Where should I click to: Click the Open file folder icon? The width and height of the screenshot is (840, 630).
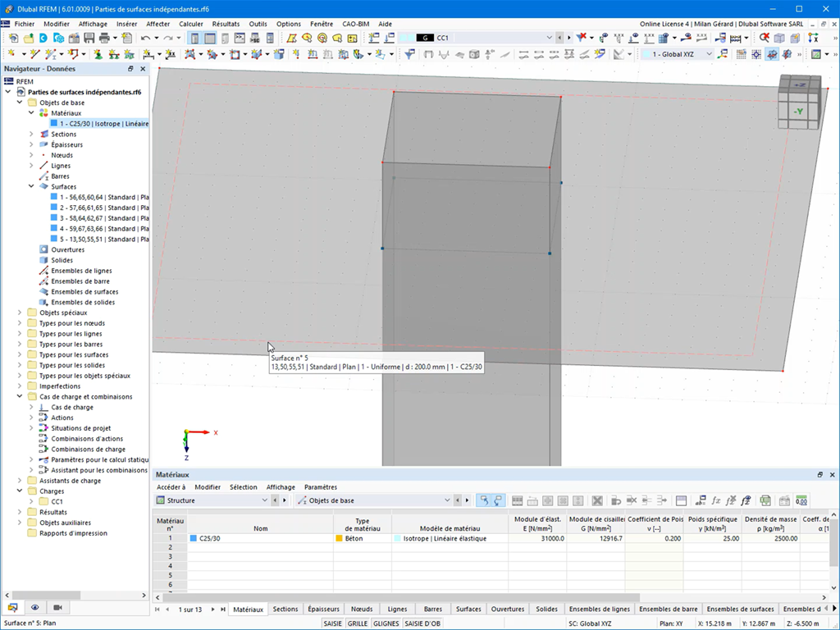[29, 38]
